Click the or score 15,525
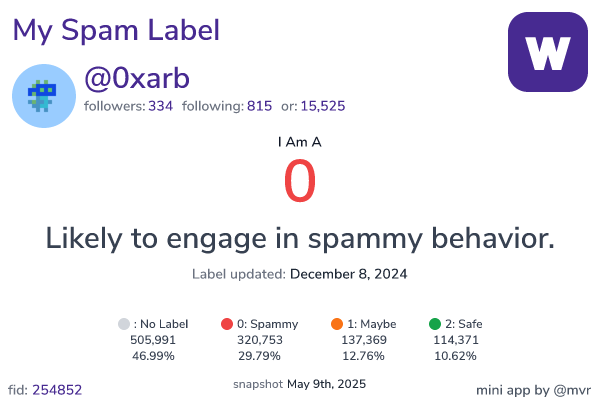The width and height of the screenshot is (600, 400). click(x=323, y=106)
